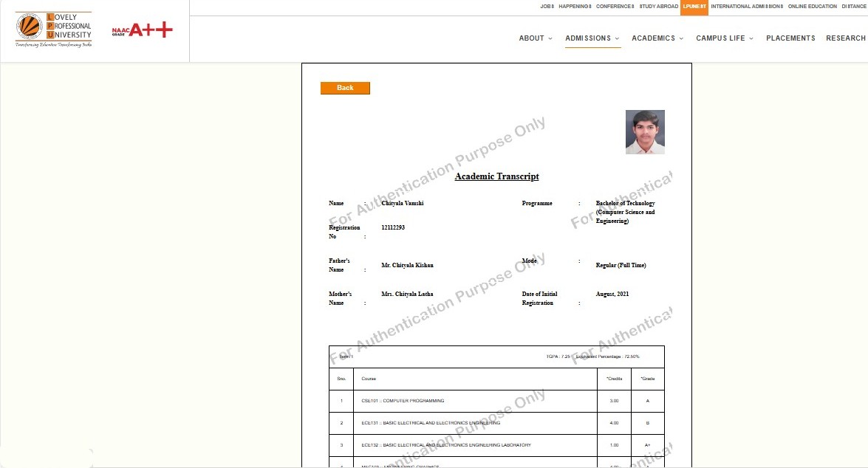Click the Grade column header
This screenshot has width=868, height=468.
[x=648, y=379]
